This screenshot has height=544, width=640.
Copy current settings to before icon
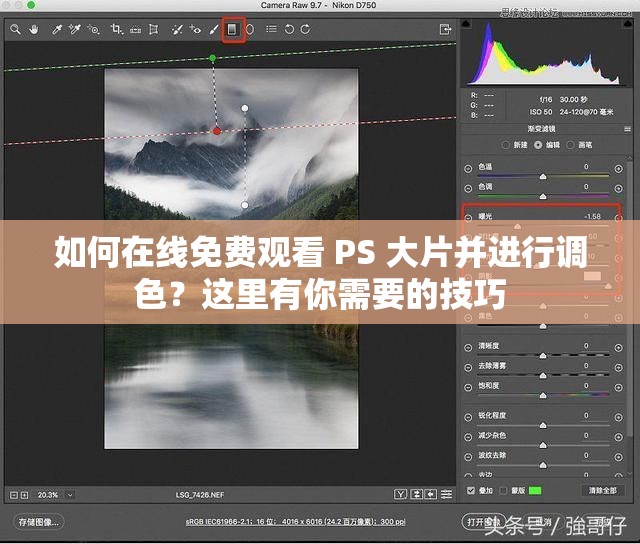(x=431, y=495)
